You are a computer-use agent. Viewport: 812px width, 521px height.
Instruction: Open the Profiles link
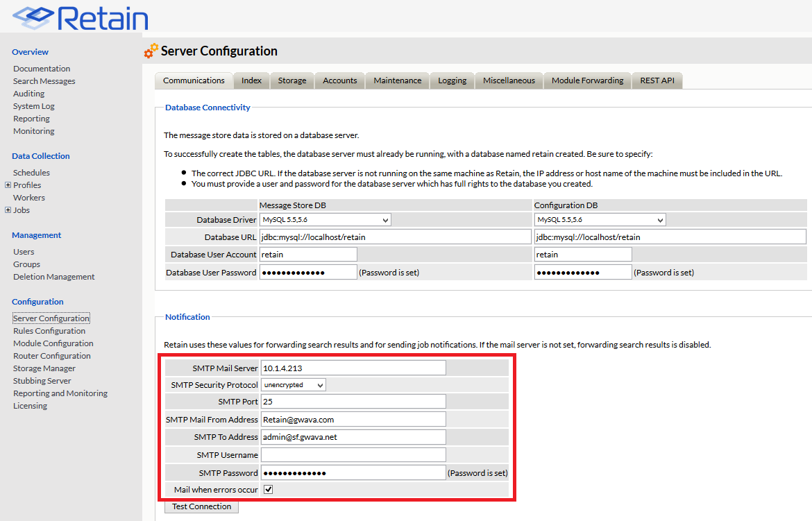(27, 185)
